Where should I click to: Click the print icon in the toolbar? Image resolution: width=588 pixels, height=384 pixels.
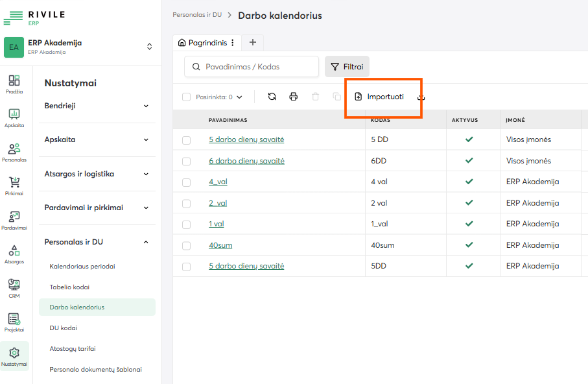click(293, 97)
